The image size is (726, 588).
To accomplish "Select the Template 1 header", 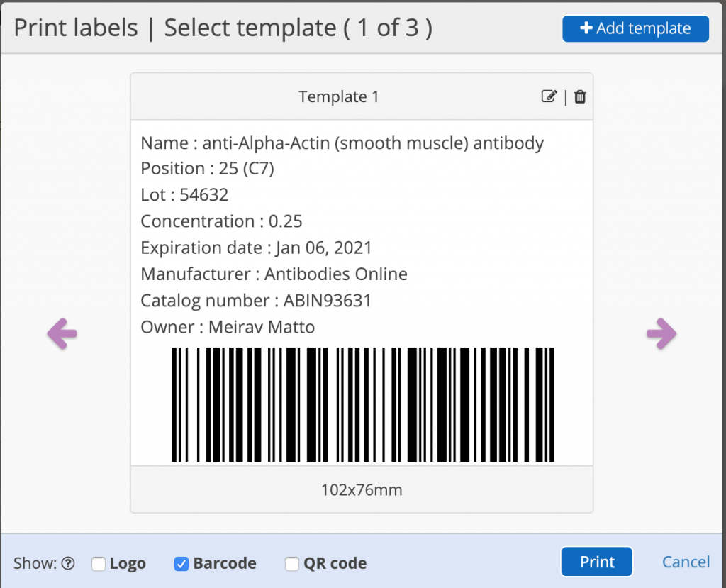I will click(339, 96).
